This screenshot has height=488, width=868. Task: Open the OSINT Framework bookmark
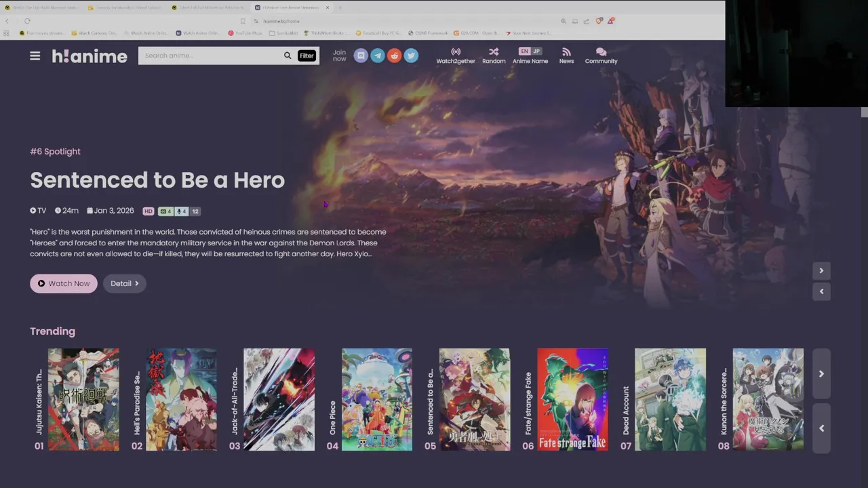click(x=428, y=33)
